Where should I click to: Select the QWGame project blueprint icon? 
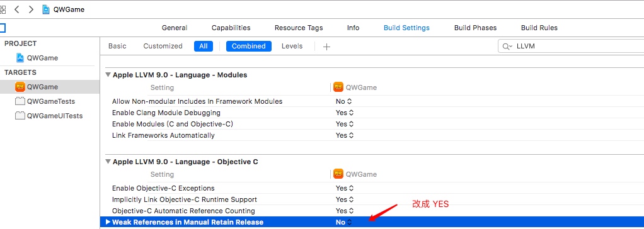coord(20,58)
